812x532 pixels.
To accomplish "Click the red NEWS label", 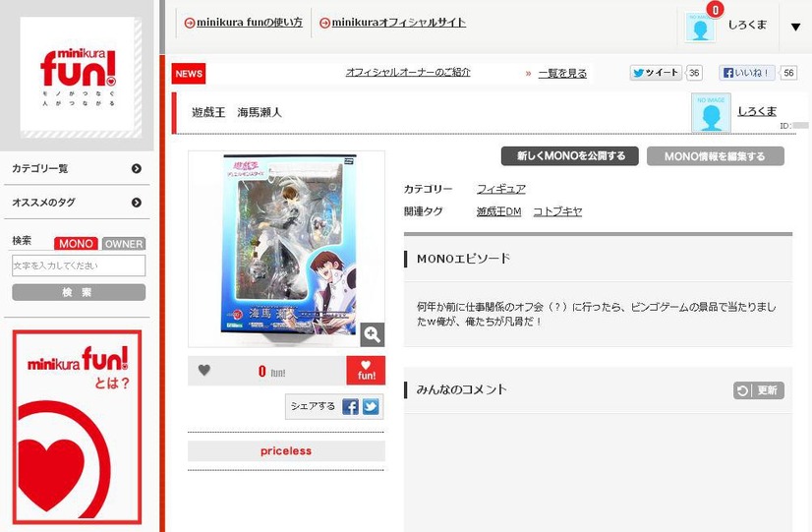I will pos(189,74).
